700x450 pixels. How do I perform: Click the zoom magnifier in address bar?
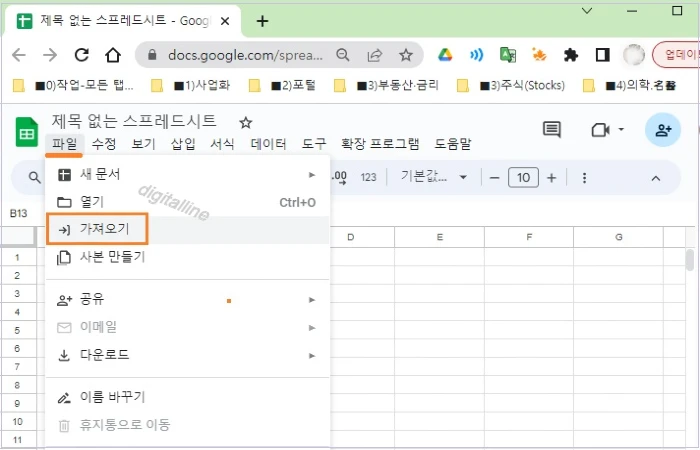point(342,55)
